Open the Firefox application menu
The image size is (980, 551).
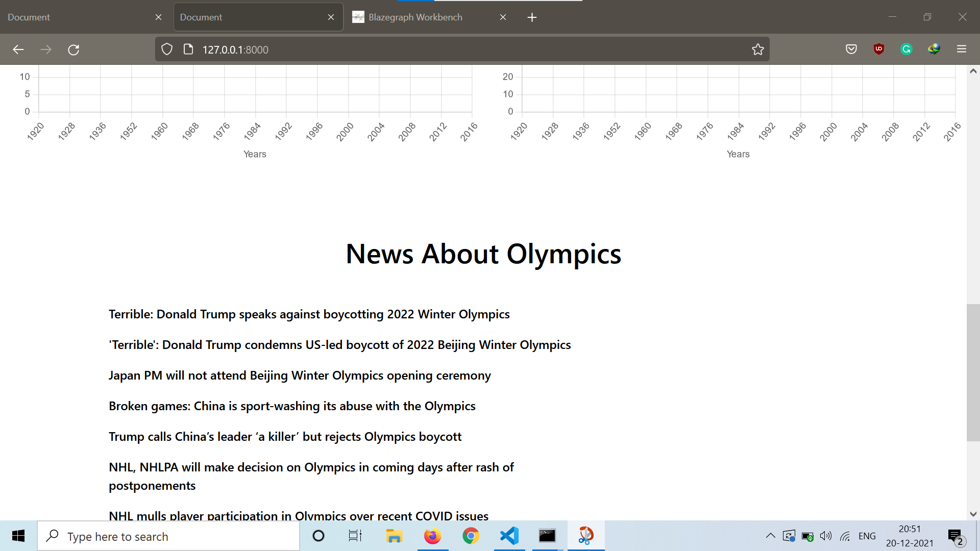pyautogui.click(x=962, y=49)
